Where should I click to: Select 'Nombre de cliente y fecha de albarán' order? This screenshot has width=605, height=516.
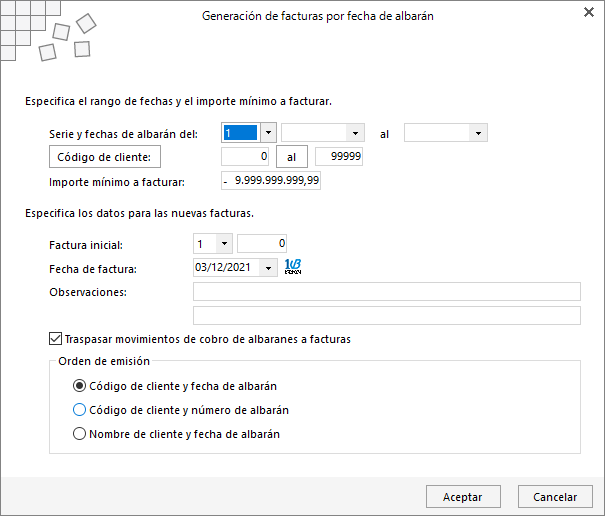(79, 434)
